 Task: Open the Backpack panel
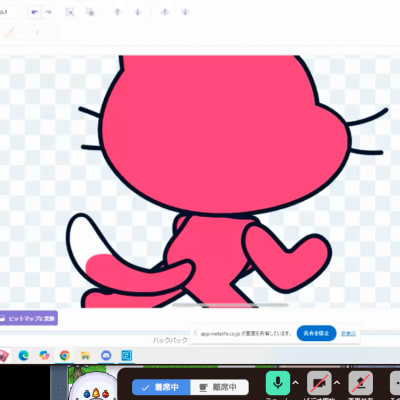coord(170,340)
